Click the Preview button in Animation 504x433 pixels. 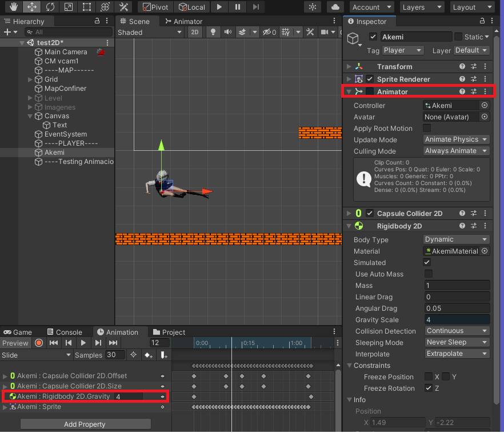[x=15, y=343]
